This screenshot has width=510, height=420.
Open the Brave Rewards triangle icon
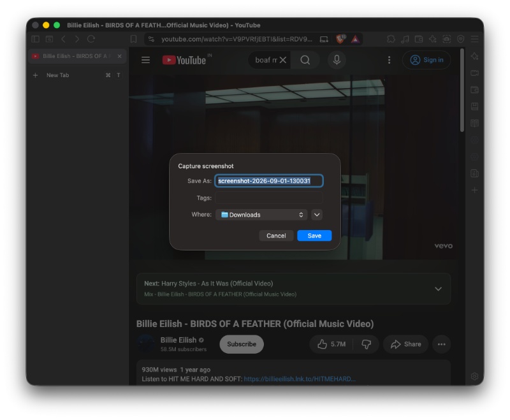(x=355, y=39)
